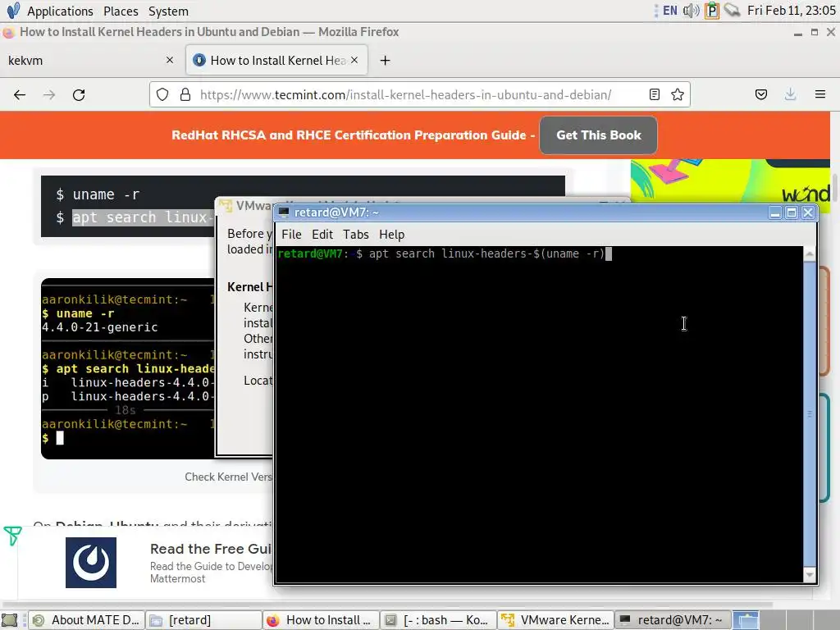
Task: Click Get This Book button
Action: [x=598, y=135]
